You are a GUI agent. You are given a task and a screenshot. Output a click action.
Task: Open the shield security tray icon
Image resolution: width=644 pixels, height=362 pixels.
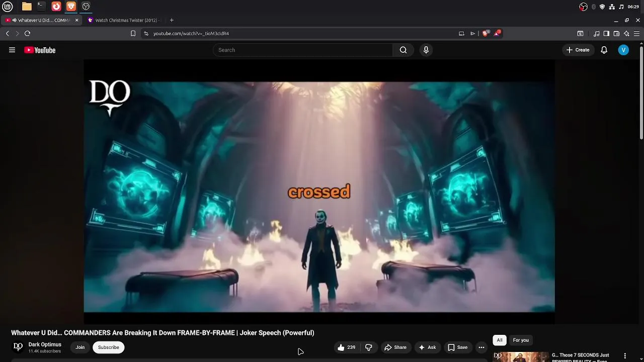602,7
